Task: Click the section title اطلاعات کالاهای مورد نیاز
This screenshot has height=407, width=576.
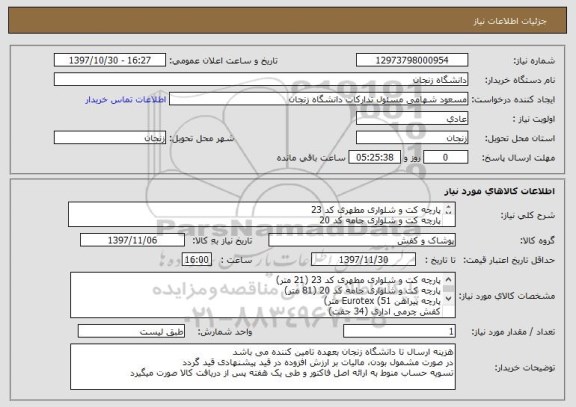Action: (x=500, y=191)
